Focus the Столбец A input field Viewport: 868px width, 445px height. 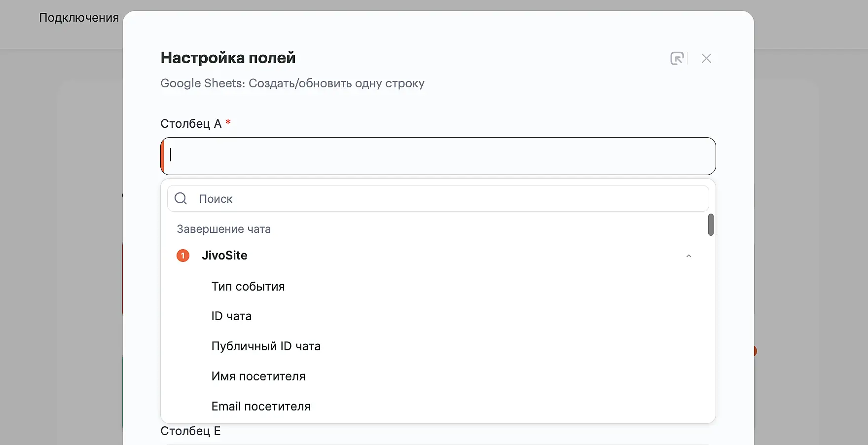438,156
